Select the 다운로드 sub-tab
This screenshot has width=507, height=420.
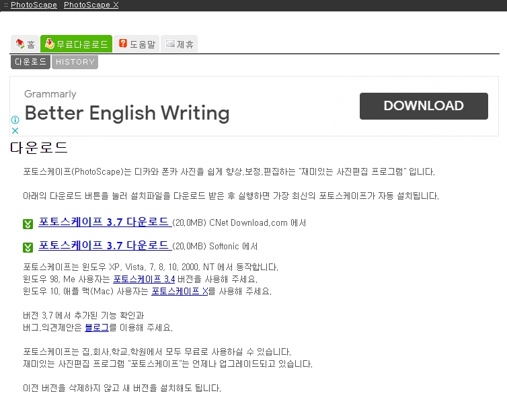pyautogui.click(x=30, y=62)
